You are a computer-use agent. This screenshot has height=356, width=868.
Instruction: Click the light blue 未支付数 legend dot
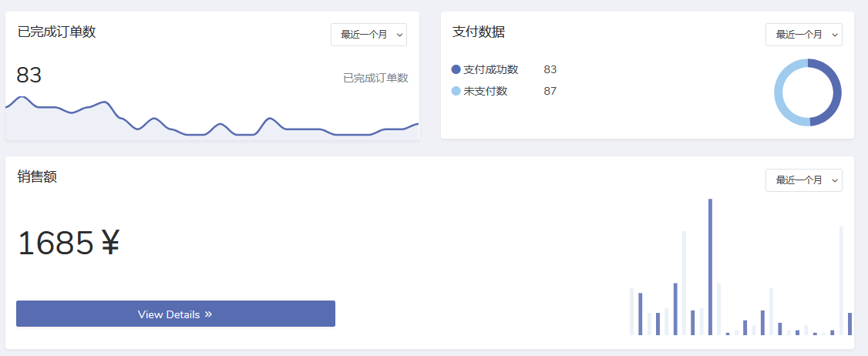pos(456,91)
